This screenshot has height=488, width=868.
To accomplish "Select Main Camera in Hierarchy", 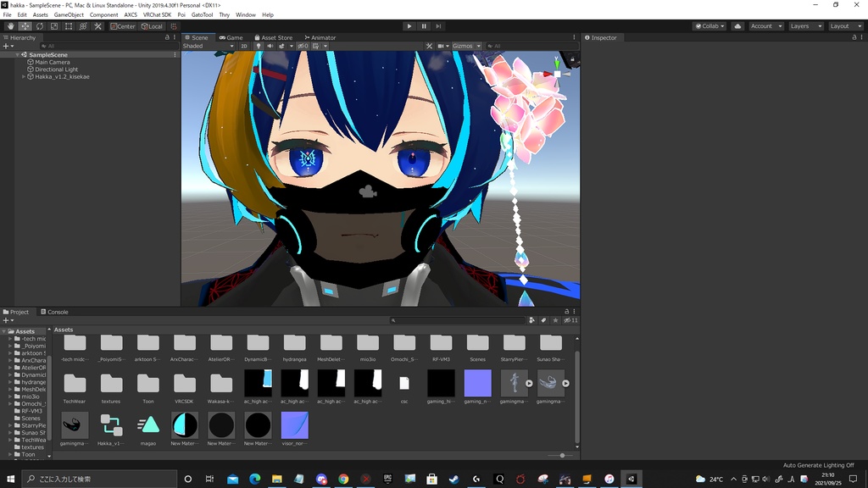I will 52,62.
